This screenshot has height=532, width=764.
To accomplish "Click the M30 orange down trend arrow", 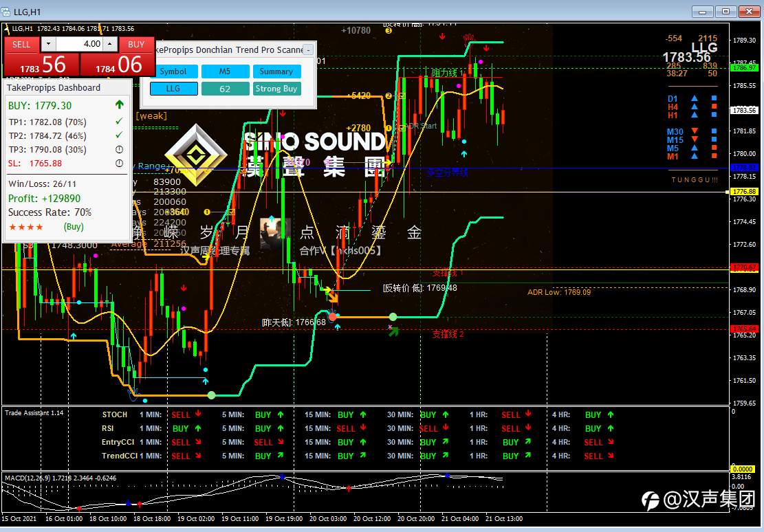I will [x=695, y=131].
